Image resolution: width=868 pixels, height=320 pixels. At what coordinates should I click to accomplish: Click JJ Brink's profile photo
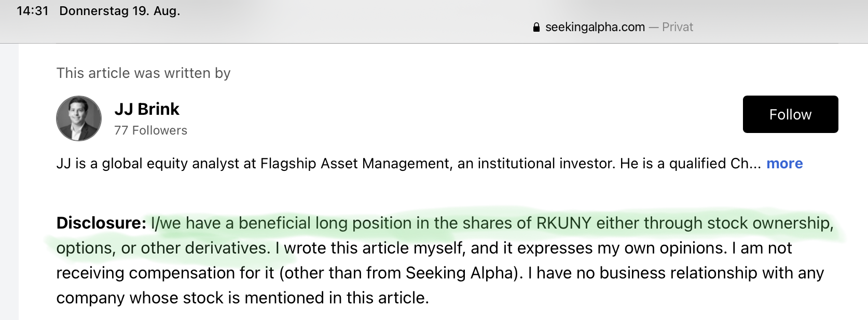[x=79, y=118]
